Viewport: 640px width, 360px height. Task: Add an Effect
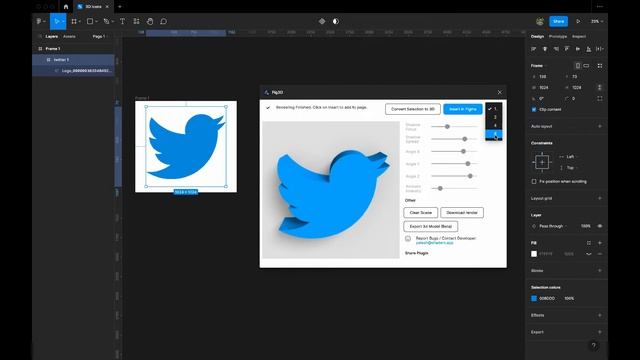(600, 315)
